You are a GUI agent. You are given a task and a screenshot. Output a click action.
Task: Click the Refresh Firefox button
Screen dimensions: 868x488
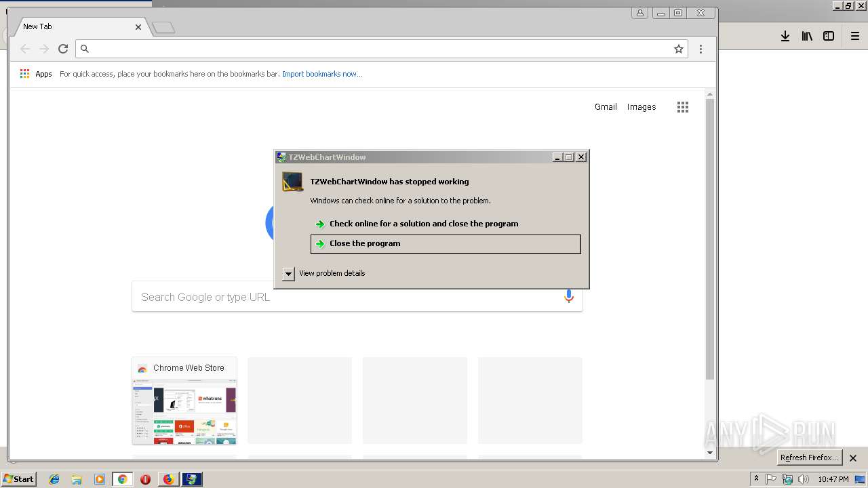tap(810, 457)
